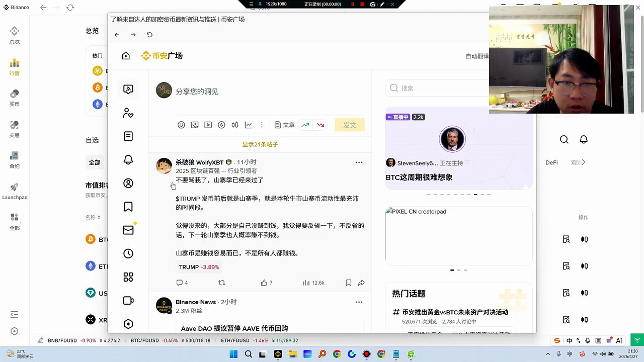Viewport: 644px width, 362px height.
Task: Click 显示21条帖子 link
Action: (x=260, y=144)
